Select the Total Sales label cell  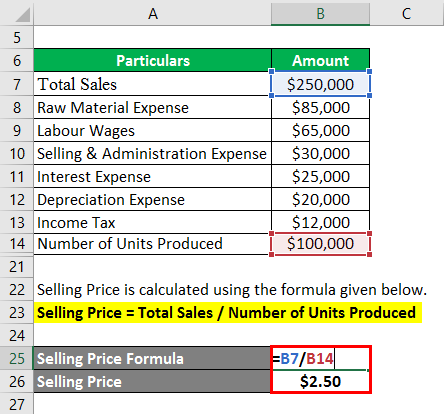pyautogui.click(x=153, y=84)
